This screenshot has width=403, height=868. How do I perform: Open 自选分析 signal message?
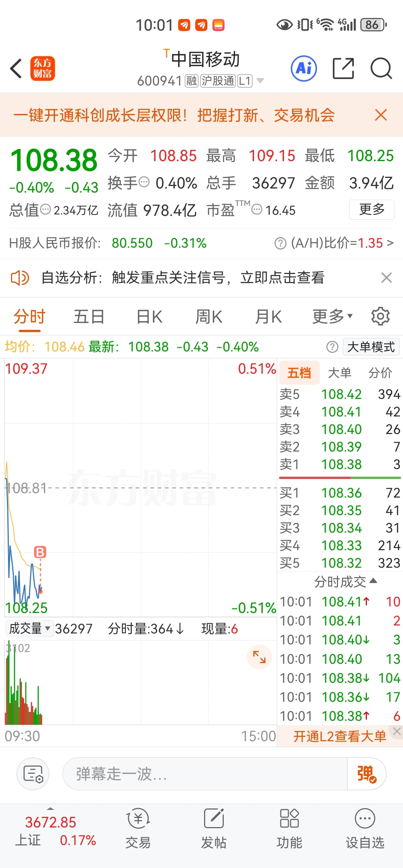183,278
